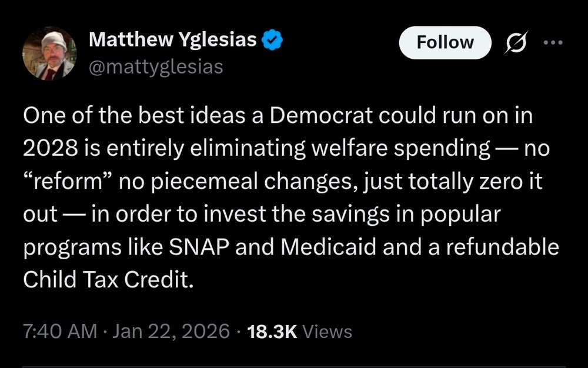The width and height of the screenshot is (588, 368).
Task: Click the display name Matthew Yglesias
Action: [172, 40]
